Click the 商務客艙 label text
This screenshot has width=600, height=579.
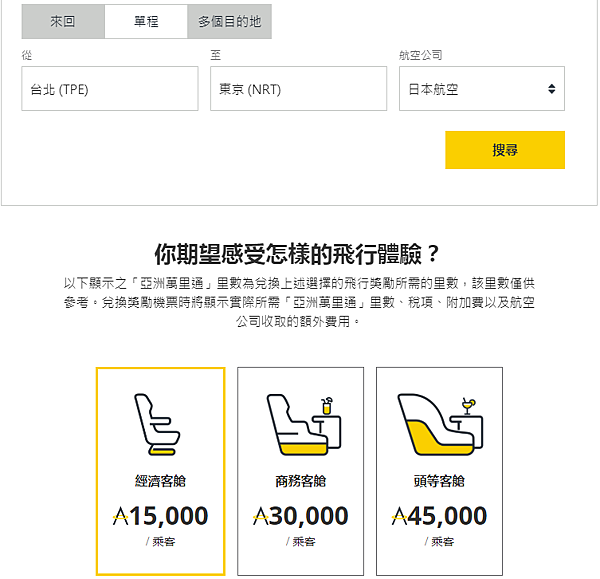300,481
